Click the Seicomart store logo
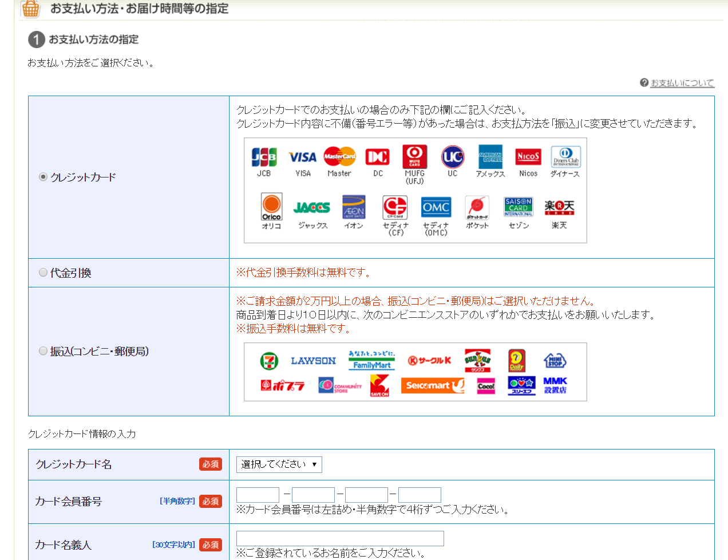This screenshot has width=728, height=560. 433,386
